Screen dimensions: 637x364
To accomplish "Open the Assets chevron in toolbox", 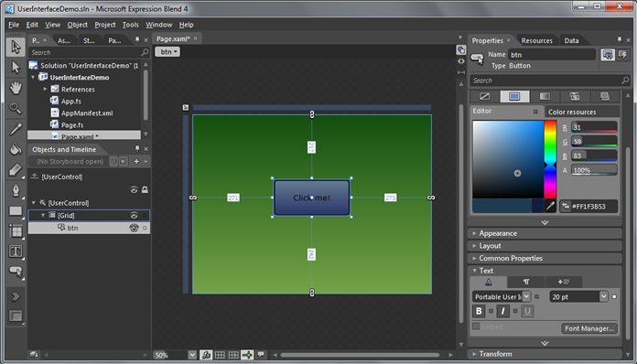I will [x=16, y=296].
